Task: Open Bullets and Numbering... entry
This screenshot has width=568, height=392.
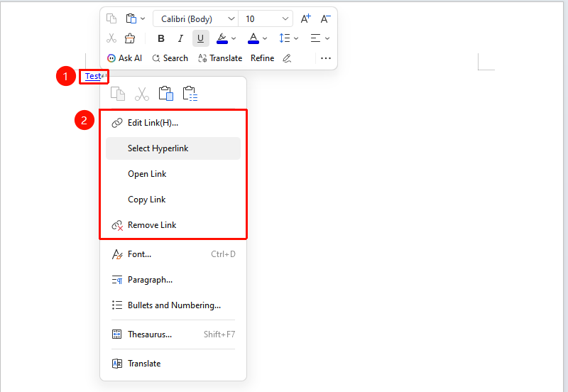Action: coord(173,305)
